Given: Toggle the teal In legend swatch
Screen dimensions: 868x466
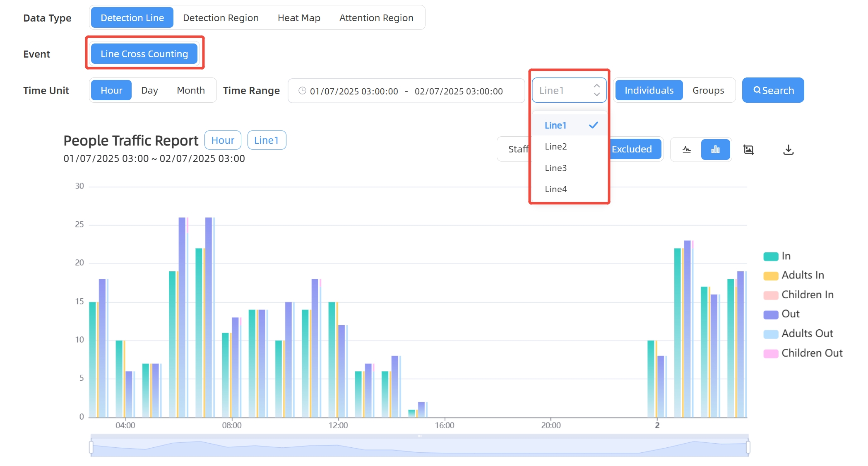Looking at the screenshot, I should coord(771,256).
